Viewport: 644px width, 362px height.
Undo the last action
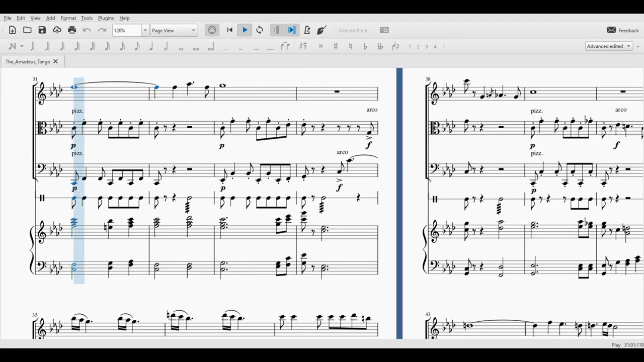point(87,30)
